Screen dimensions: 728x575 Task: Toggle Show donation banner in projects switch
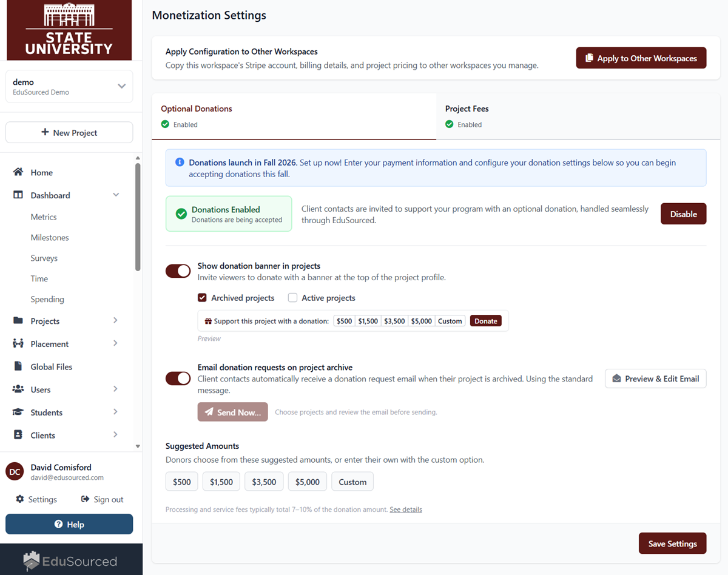coord(178,271)
